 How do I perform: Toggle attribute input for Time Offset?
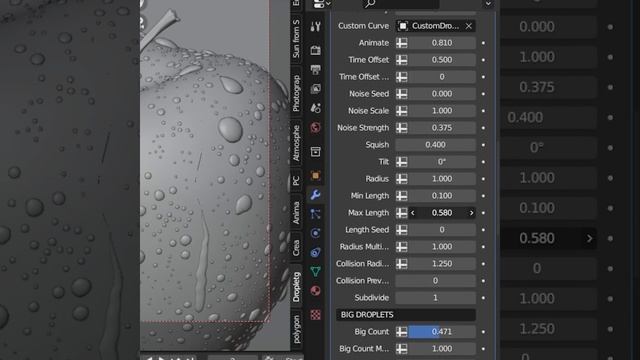[x=402, y=60]
